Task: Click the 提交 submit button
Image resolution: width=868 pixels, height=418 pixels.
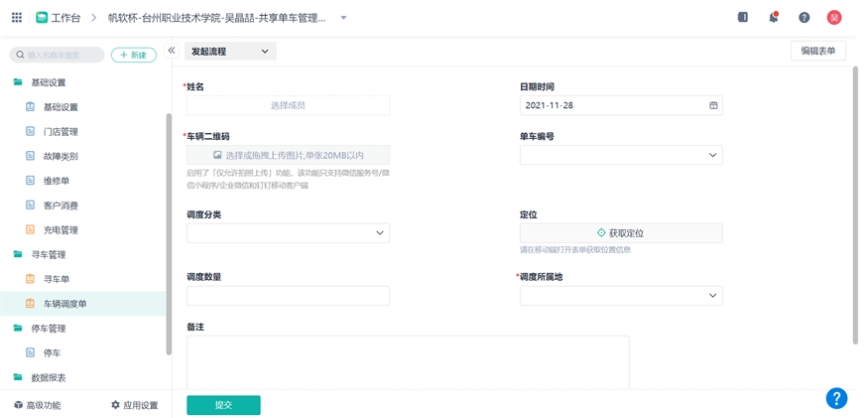Action: tap(223, 405)
